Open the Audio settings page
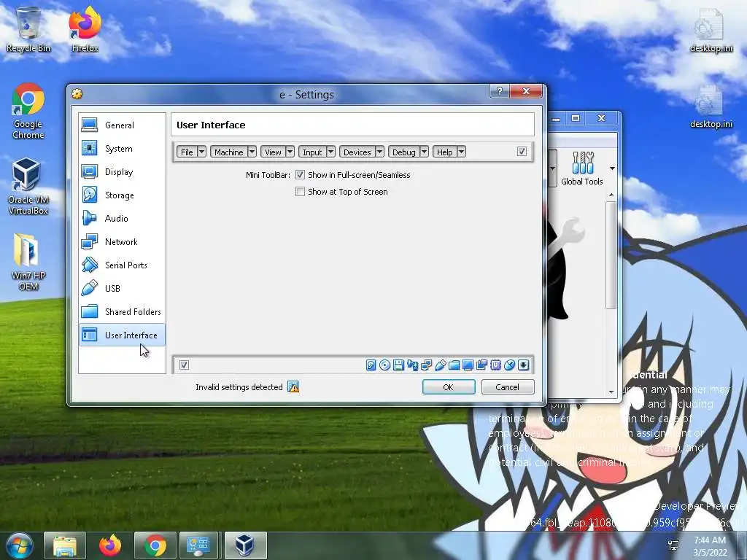747x560 pixels. click(x=122, y=219)
